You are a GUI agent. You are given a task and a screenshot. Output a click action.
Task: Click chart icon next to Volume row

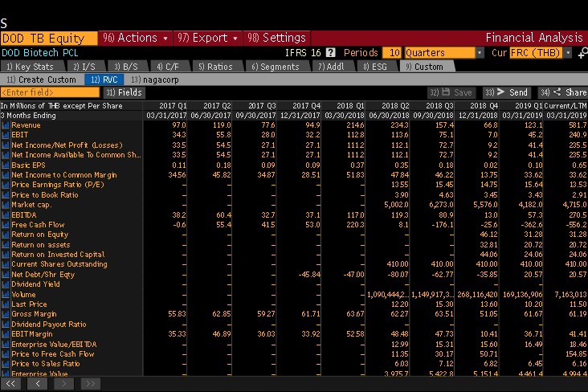tap(6, 295)
